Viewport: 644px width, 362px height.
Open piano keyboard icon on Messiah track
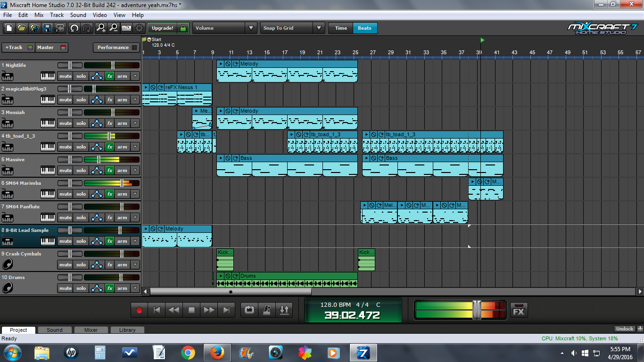48,123
